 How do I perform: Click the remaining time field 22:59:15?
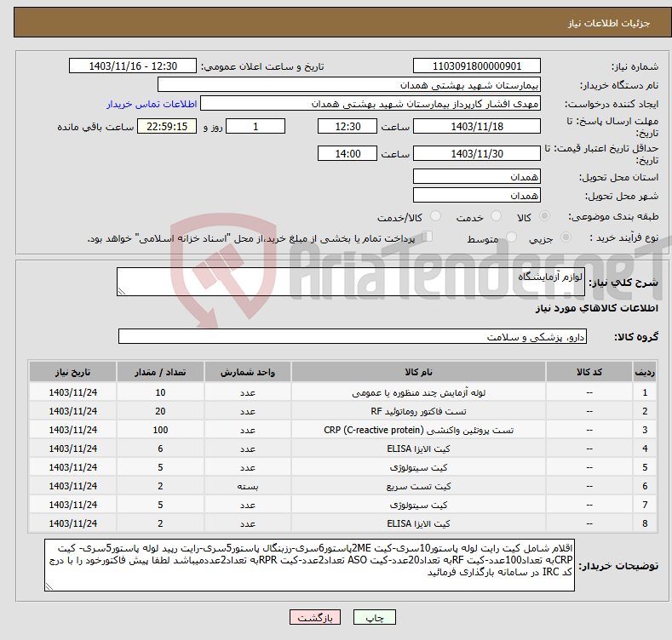(167, 126)
